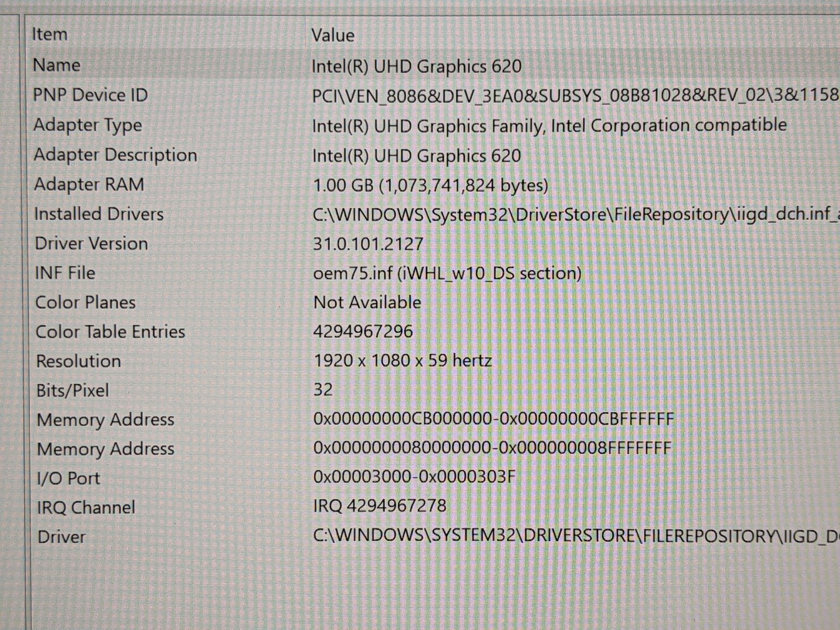Image resolution: width=840 pixels, height=630 pixels.
Task: Select the Bits/Pixel label
Action: click(72, 390)
